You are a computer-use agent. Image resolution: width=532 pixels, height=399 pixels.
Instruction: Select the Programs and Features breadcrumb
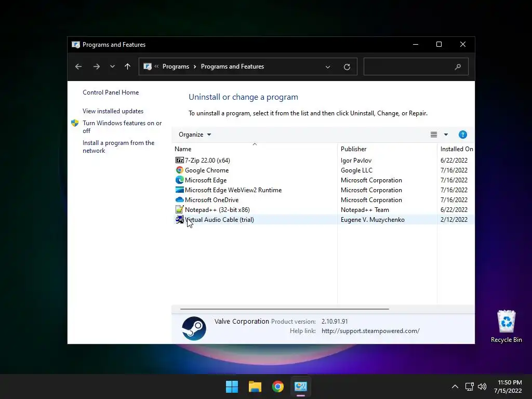coord(232,66)
